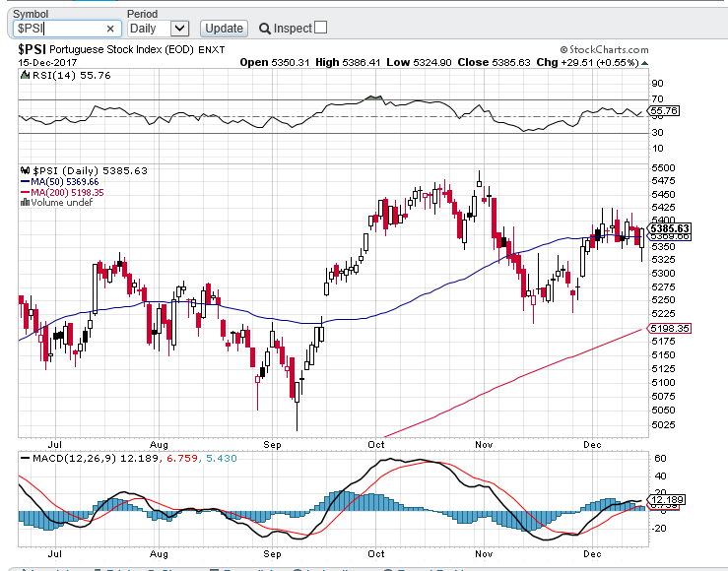This screenshot has width=728, height=571.
Task: Enable the Inspect checkbox
Action: click(x=320, y=28)
